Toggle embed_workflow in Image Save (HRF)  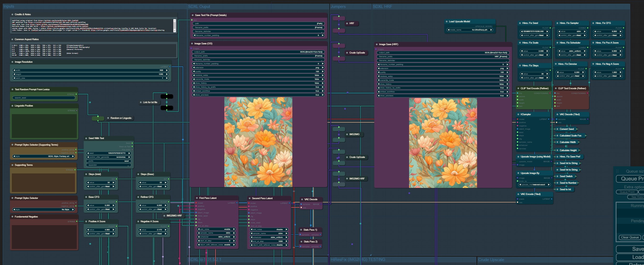443,92
